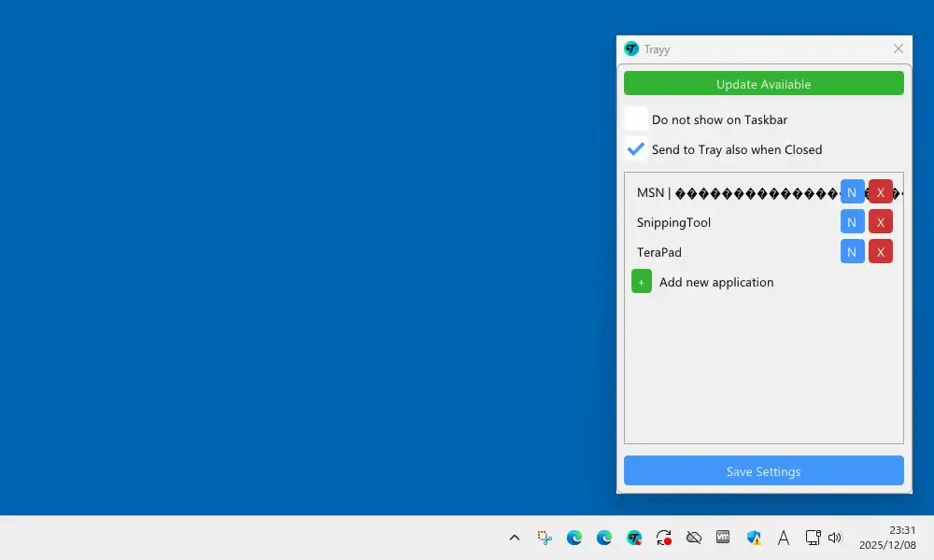
Task: Open the volume speaker flyout
Action: (x=835, y=538)
